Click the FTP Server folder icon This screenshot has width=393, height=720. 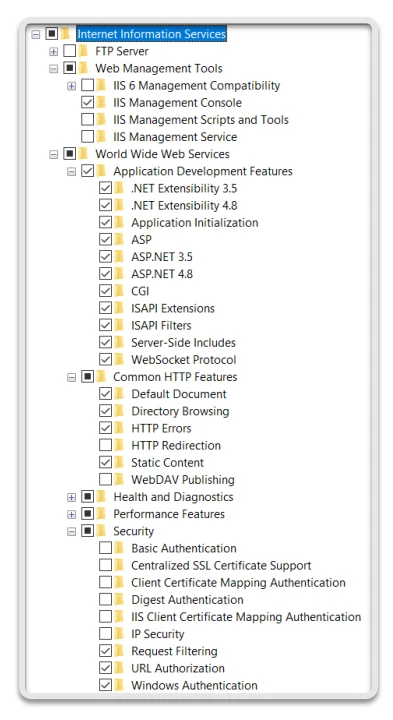pyautogui.click(x=83, y=51)
